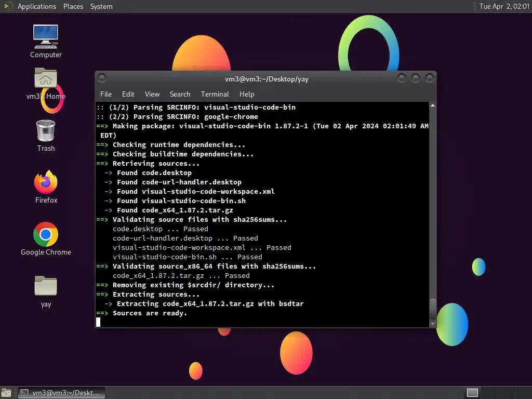Click 'visual-studio-code-bin.sh ... Passed' line

(x=188, y=257)
